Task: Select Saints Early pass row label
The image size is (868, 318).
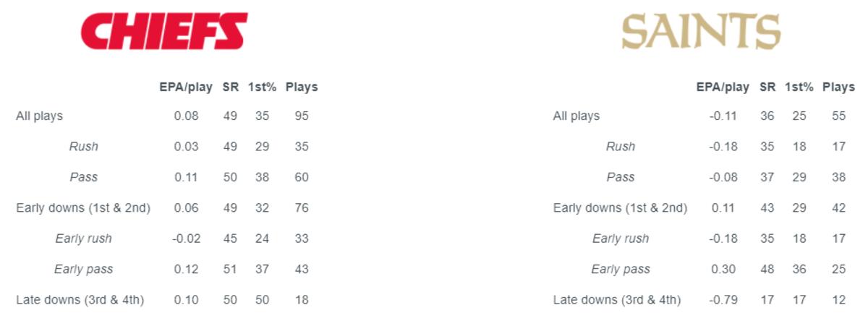Action: (621, 269)
